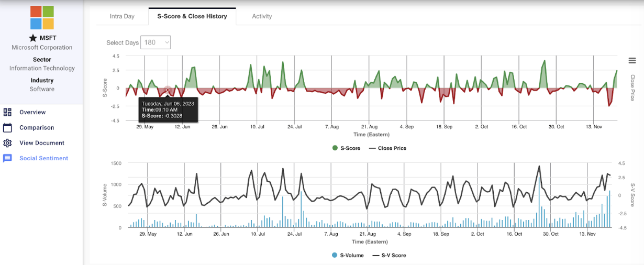Click the Microsoft logo icon
This screenshot has height=265, width=644.
(42, 17)
